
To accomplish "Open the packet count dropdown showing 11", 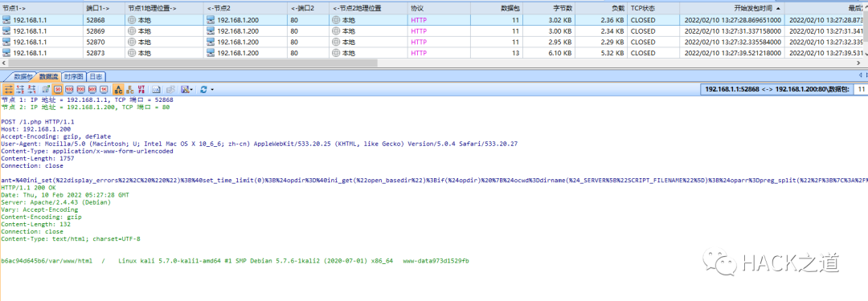I will (x=862, y=88).
